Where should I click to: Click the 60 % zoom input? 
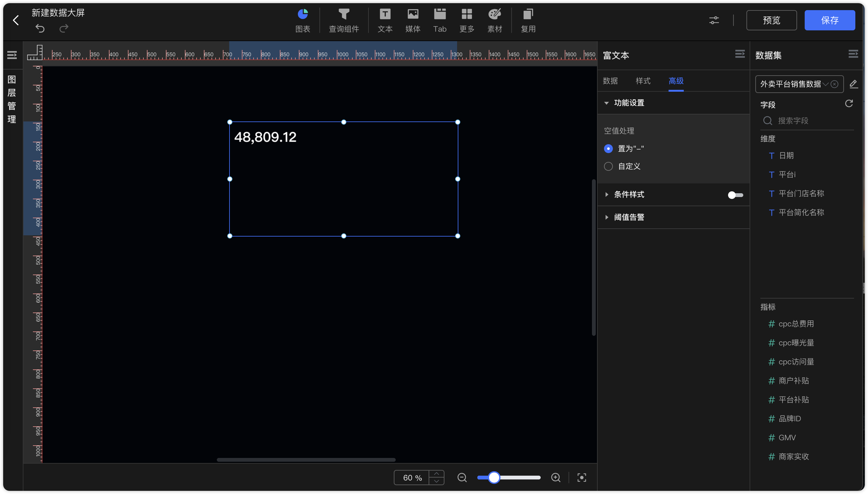(412, 477)
